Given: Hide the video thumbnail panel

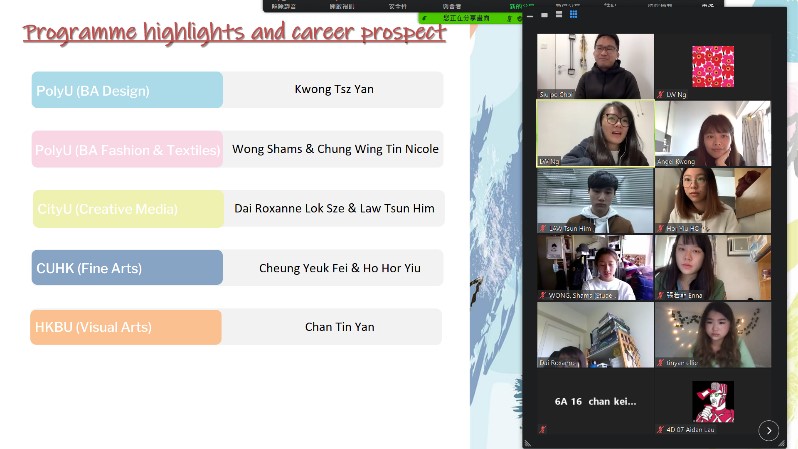Looking at the screenshot, I should pyautogui.click(x=530, y=16).
